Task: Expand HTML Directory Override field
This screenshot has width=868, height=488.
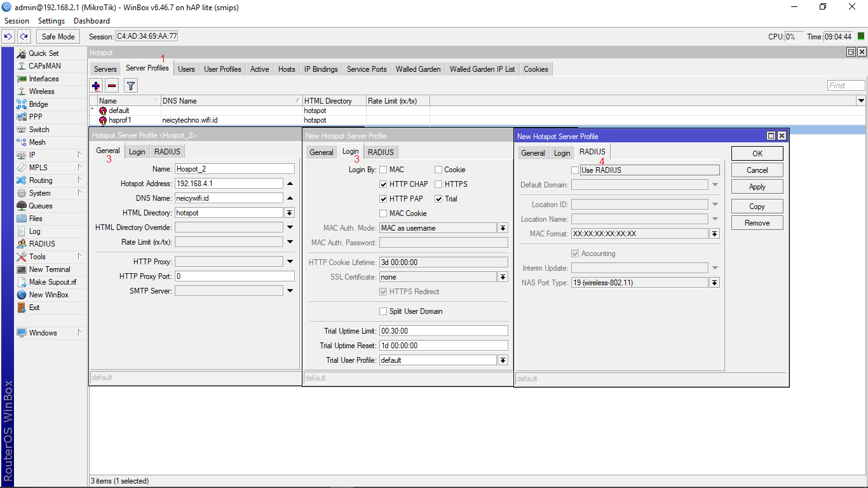Action: (x=290, y=227)
